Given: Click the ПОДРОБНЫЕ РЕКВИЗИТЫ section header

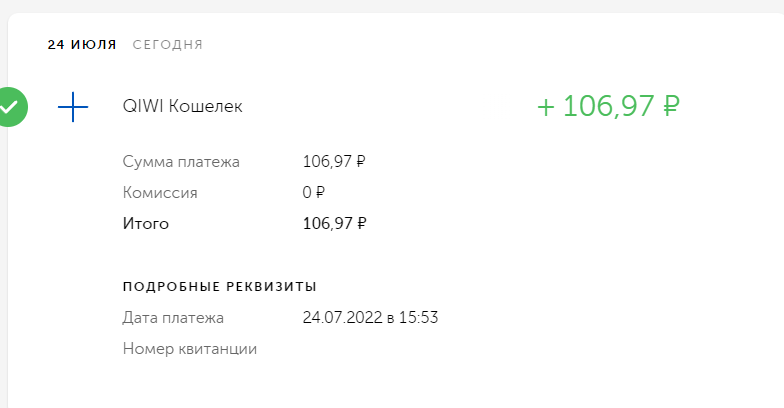Looking at the screenshot, I should (220, 287).
